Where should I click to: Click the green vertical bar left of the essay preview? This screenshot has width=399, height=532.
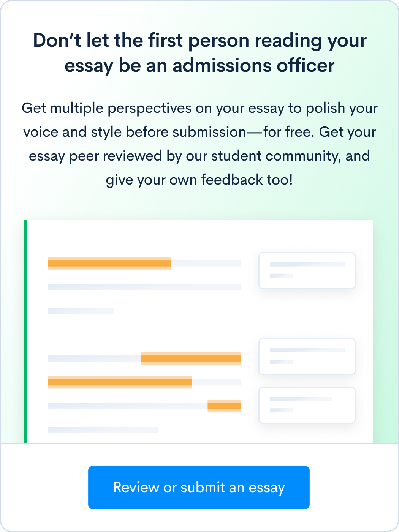point(25,332)
